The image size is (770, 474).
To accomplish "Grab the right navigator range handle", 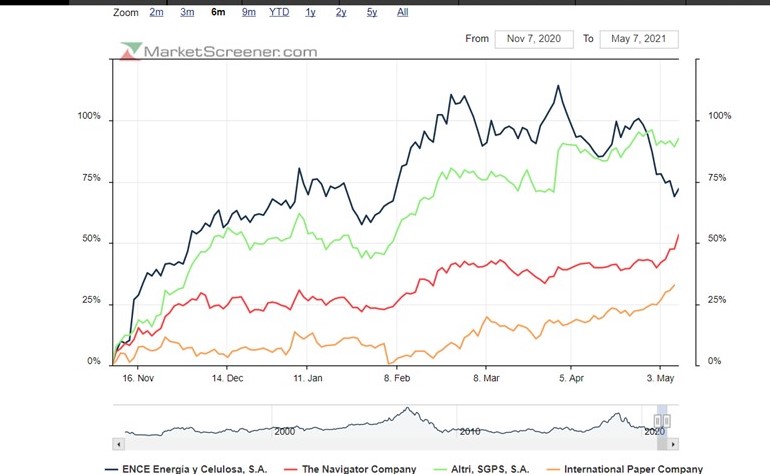I will coord(667,421).
